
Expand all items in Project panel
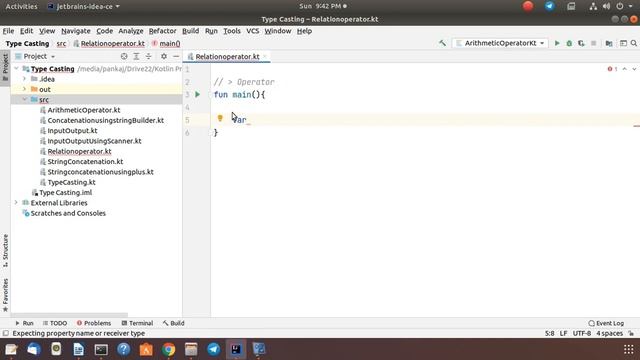point(136,56)
